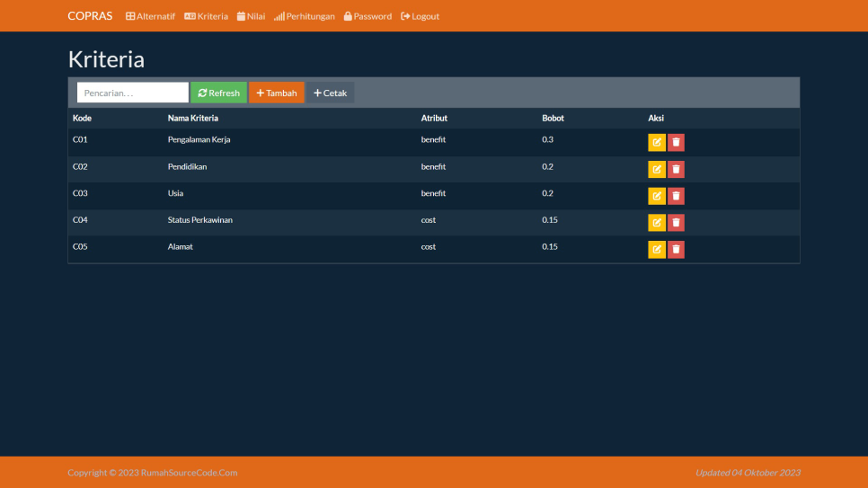868x488 pixels.
Task: Refresh the criteria list
Action: tap(218, 93)
